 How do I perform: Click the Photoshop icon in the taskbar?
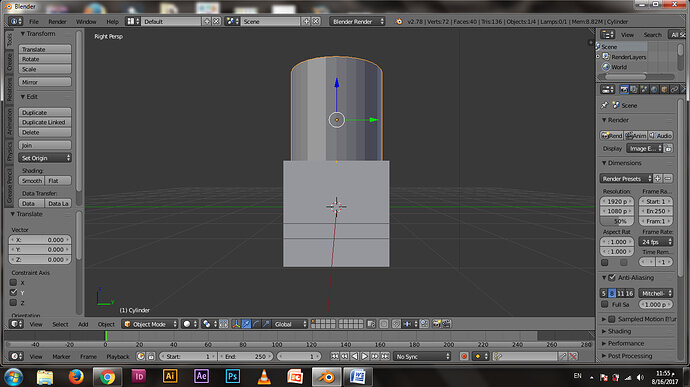tap(232, 376)
